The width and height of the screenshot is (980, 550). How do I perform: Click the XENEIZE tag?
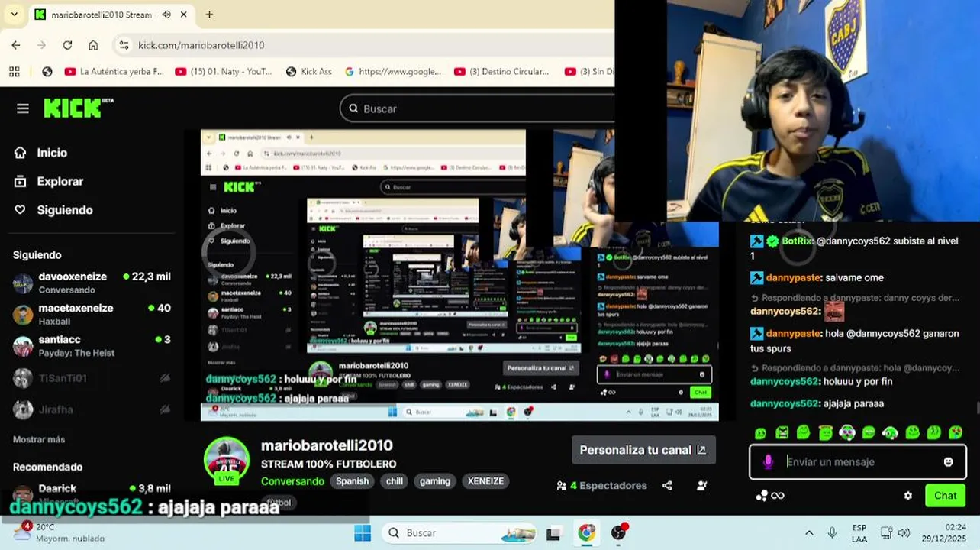pyautogui.click(x=485, y=481)
